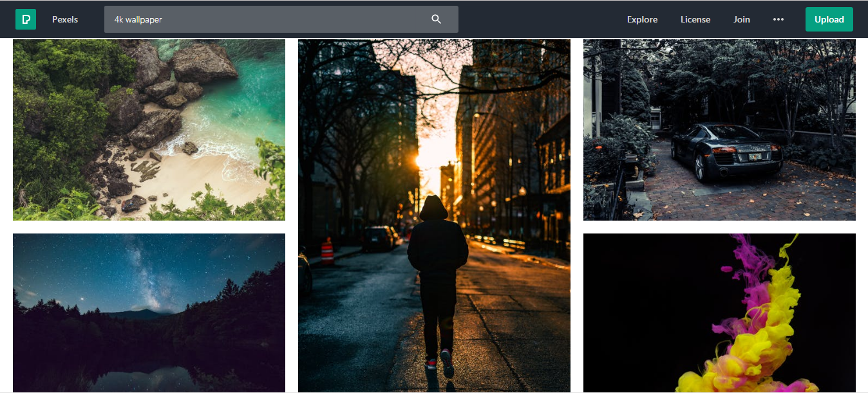Image resolution: width=868 pixels, height=393 pixels.
Task: Open the Milky Way night lake photo
Action: pos(149,313)
